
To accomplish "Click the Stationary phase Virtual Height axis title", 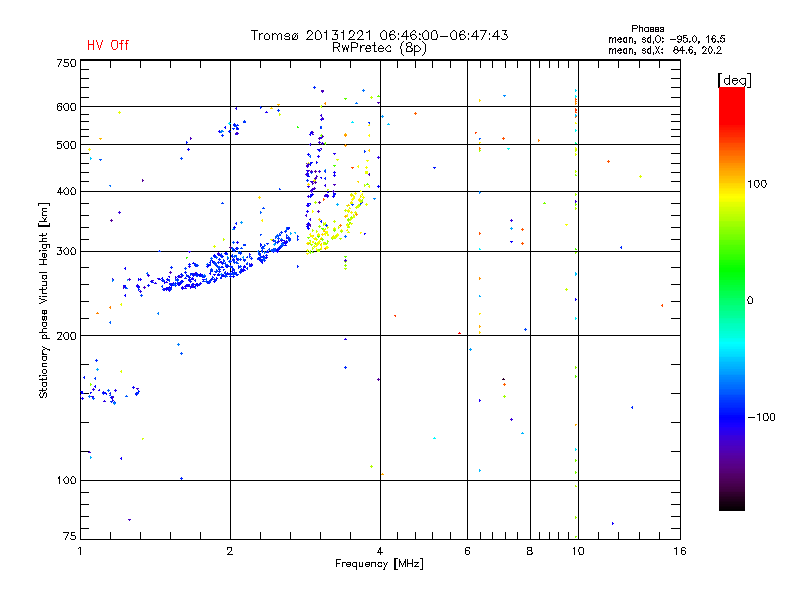I will click(x=44, y=300).
